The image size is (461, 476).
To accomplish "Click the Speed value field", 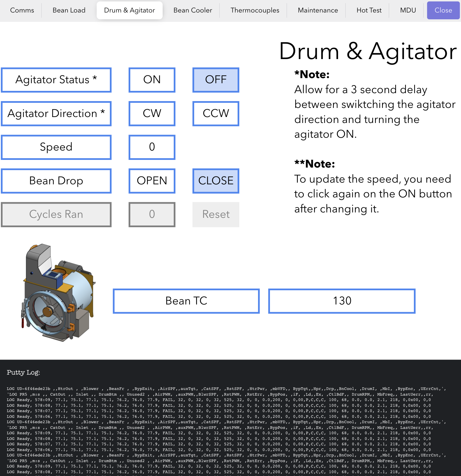I will [x=152, y=147].
